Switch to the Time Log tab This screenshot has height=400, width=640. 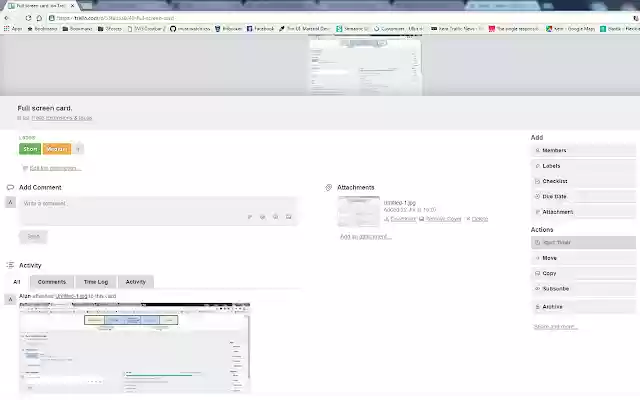pos(96,282)
